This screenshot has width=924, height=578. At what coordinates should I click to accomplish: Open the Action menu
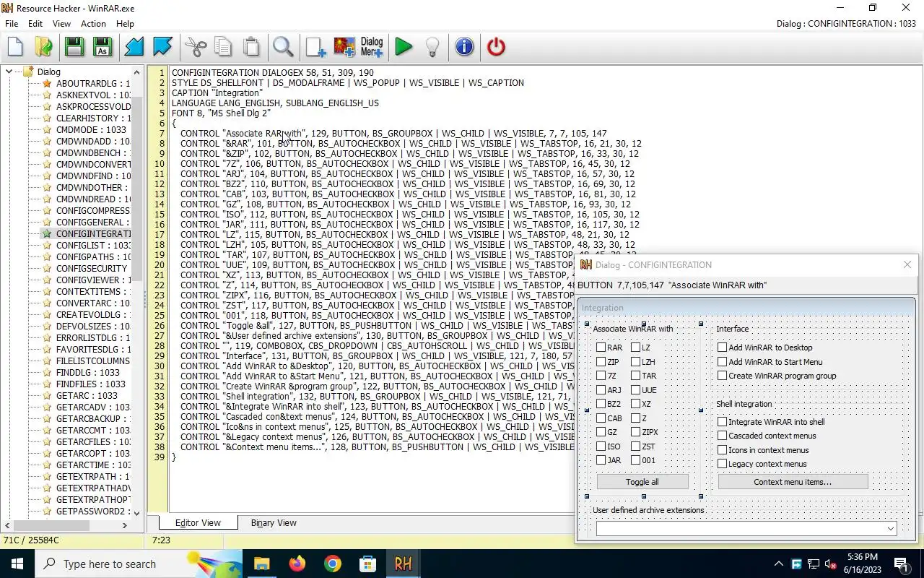[x=93, y=24]
